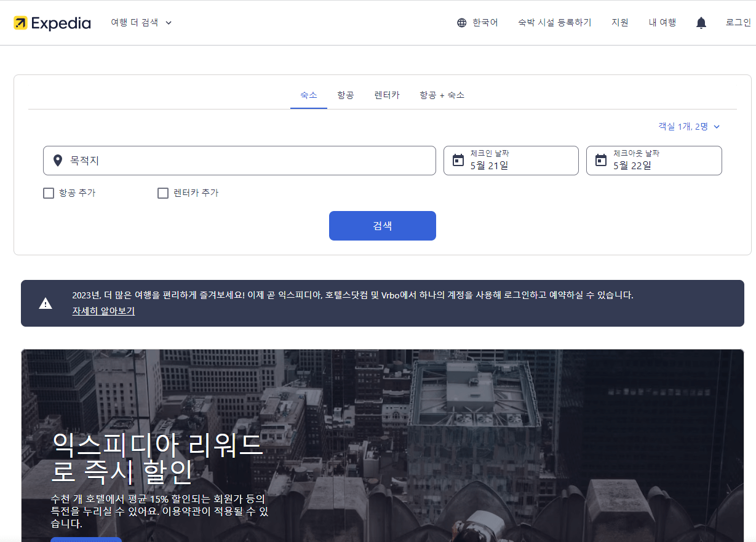Click the 검색 search button
This screenshot has width=756, height=542.
tap(383, 226)
